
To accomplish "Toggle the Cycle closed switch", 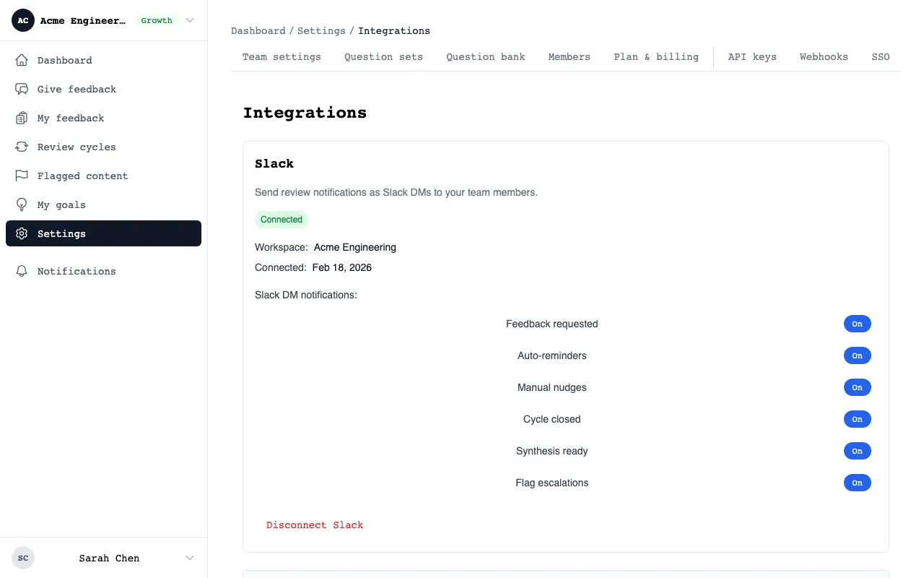I will (858, 419).
